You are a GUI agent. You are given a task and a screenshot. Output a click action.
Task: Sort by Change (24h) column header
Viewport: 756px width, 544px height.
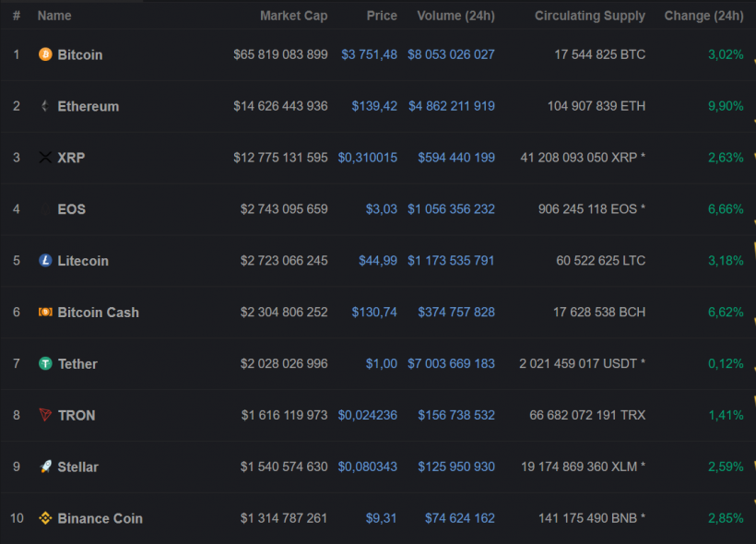(x=703, y=16)
